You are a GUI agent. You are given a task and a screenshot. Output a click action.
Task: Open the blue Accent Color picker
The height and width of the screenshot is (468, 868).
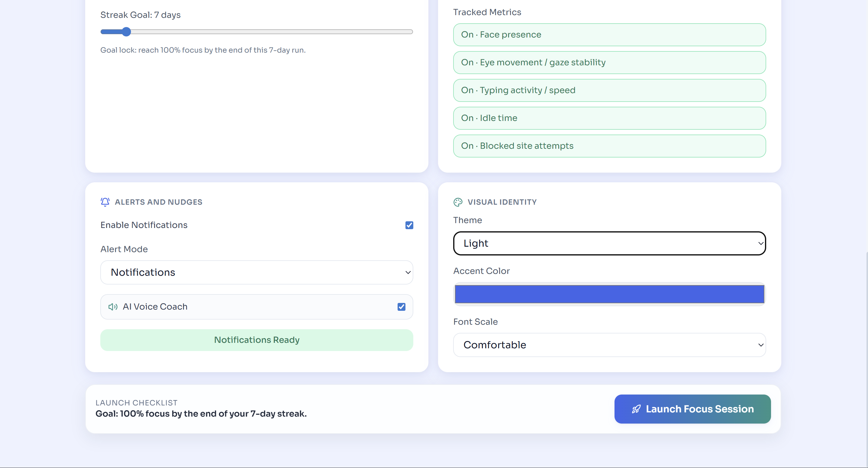(x=609, y=294)
